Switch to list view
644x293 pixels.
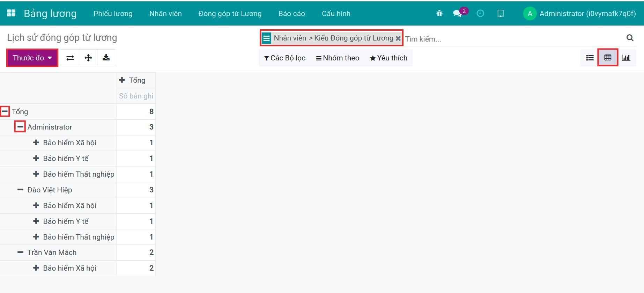590,58
